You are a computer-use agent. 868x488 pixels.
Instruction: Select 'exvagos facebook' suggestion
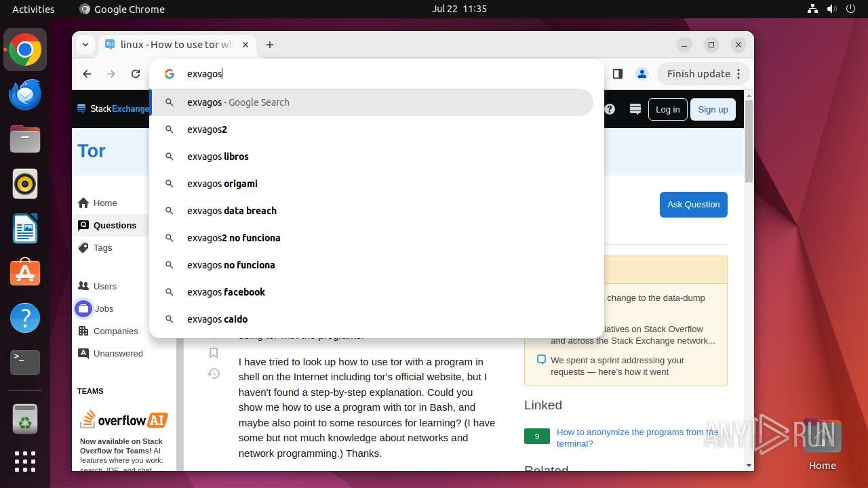[372, 292]
